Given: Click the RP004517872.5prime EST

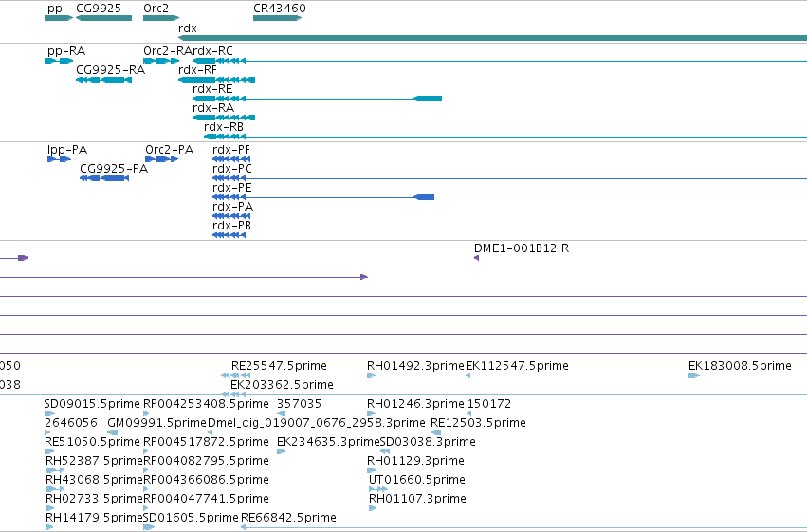Looking at the screenshot, I should pyautogui.click(x=146, y=451).
